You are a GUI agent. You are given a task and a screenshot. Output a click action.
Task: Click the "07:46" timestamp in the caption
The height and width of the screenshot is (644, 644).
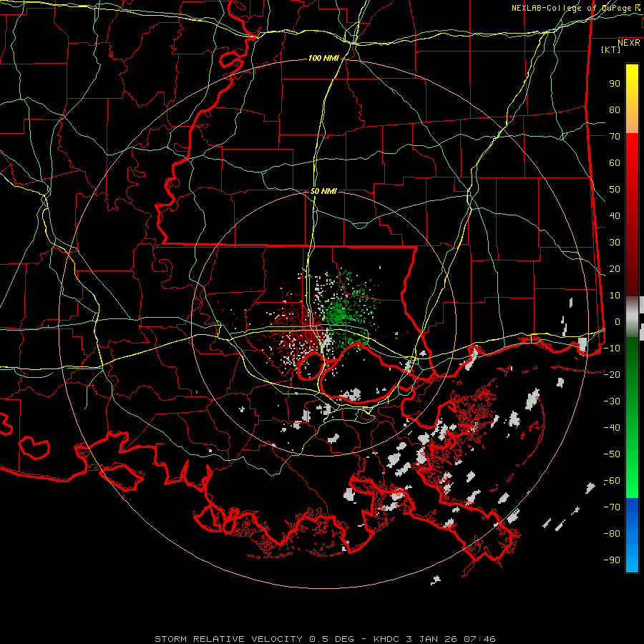(479, 639)
